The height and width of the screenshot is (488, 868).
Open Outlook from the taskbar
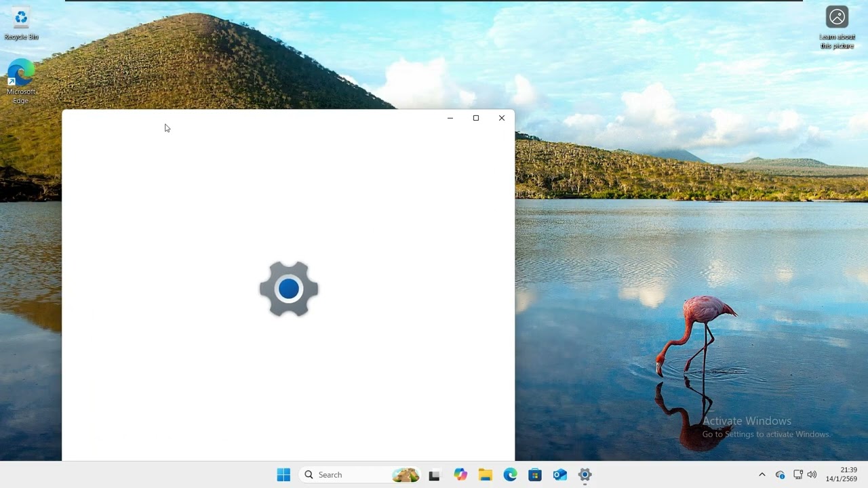(x=560, y=474)
